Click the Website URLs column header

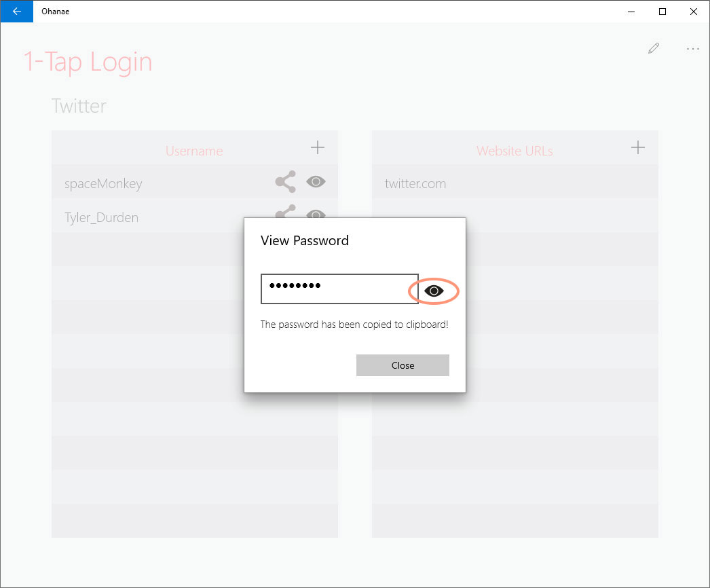pos(515,151)
